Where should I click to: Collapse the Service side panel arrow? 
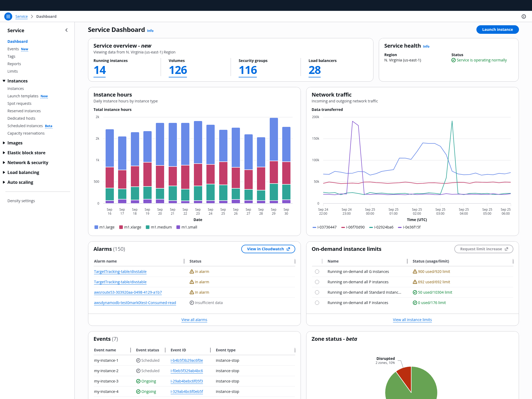pyautogui.click(x=66, y=30)
